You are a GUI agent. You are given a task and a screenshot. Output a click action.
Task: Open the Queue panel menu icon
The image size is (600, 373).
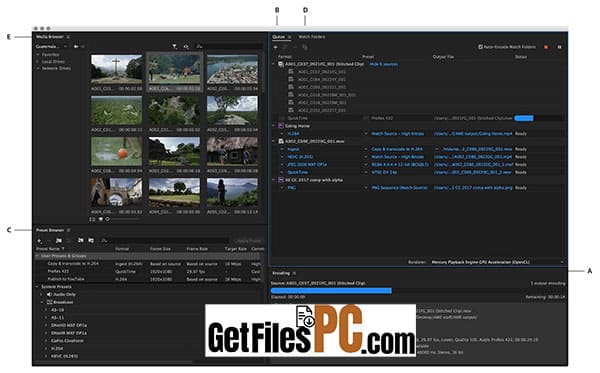point(290,37)
